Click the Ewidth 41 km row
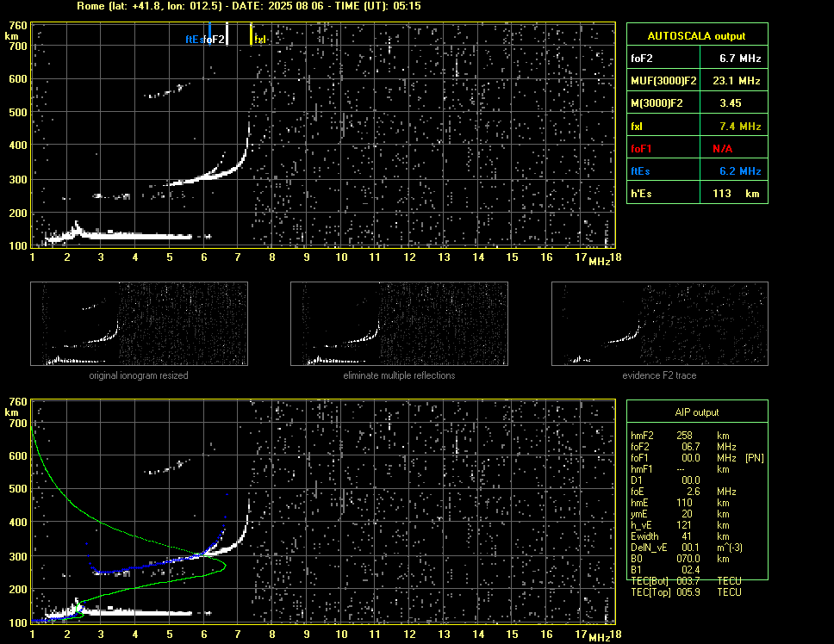This screenshot has height=644, width=834. click(680, 536)
